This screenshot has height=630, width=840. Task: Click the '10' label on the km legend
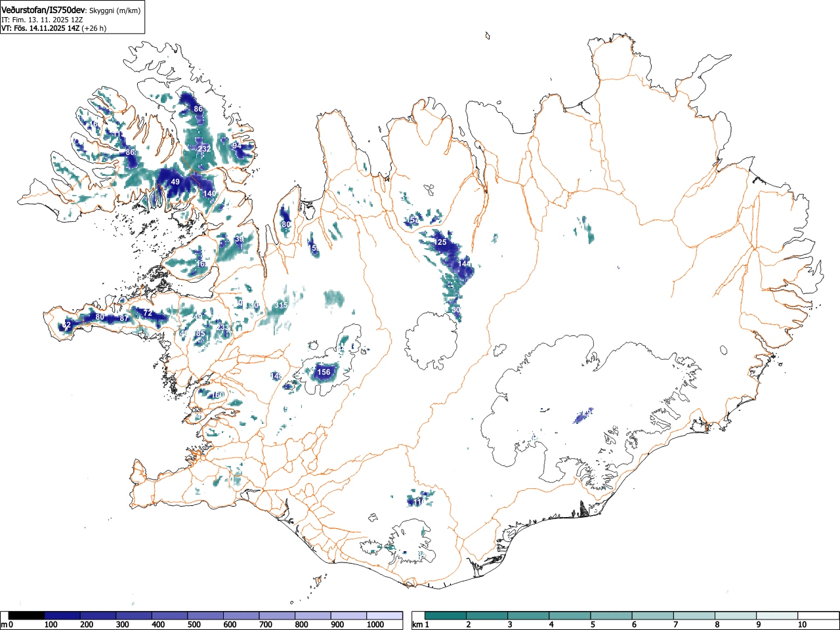click(x=801, y=625)
